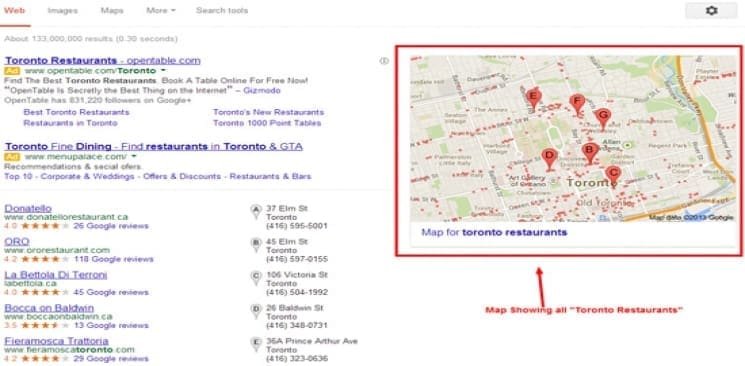This screenshot has height=366, width=745.
Task: Expand opentable.com/Toronto URL dropdown arrow
Action: coord(163,70)
